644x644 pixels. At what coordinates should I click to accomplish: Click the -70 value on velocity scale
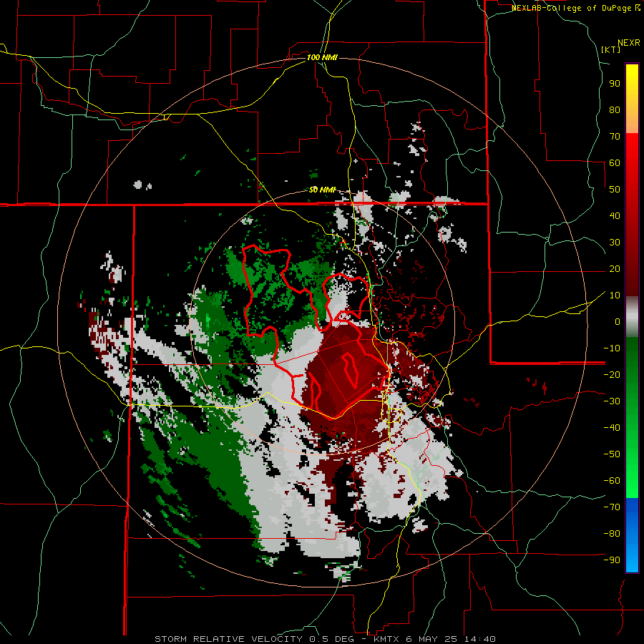click(x=612, y=507)
